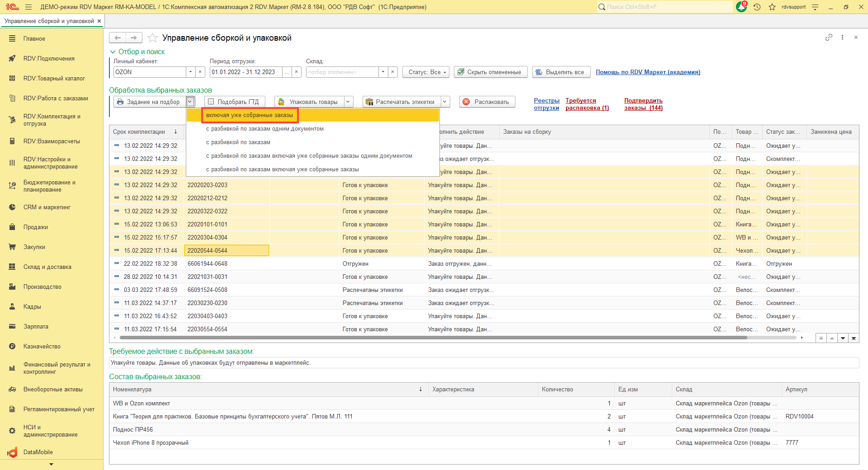Open notifications bell icon in title bar
This screenshot has width=868, height=470.
click(x=741, y=7)
